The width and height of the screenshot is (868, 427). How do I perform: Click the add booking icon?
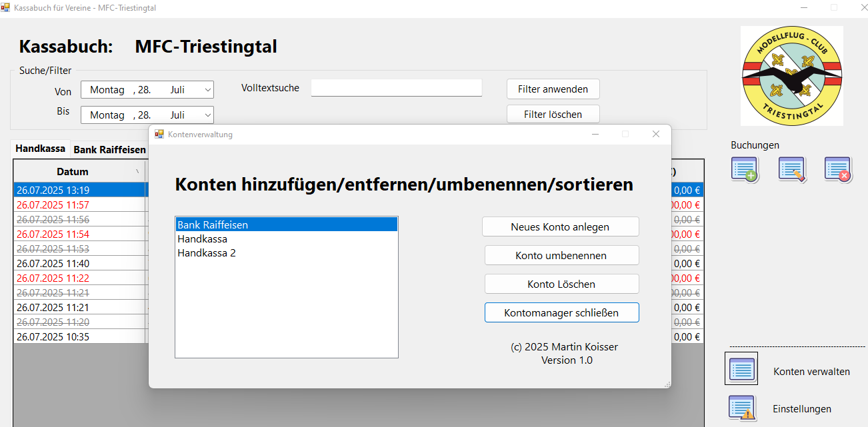(x=744, y=169)
